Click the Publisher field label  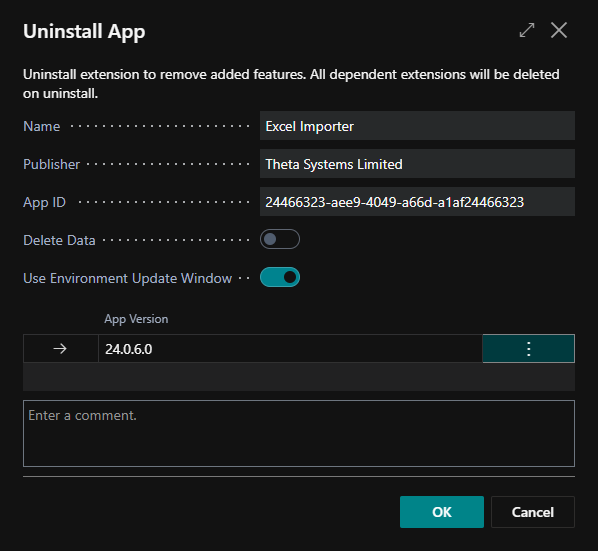pos(51,164)
